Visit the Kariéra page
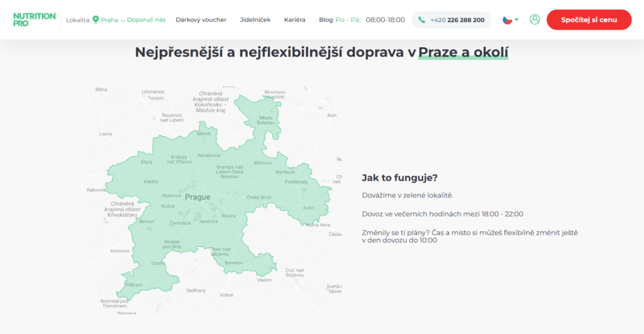Image resolution: width=644 pixels, height=334 pixels. [x=294, y=19]
